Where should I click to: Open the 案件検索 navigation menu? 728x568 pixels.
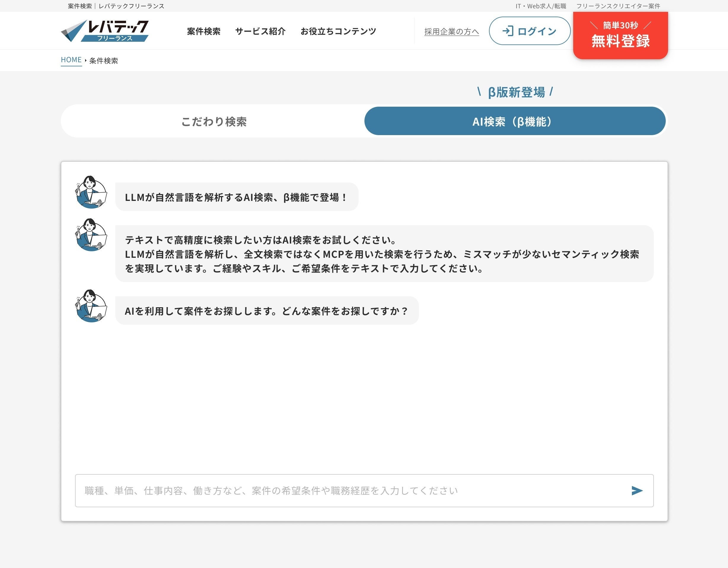[203, 31]
